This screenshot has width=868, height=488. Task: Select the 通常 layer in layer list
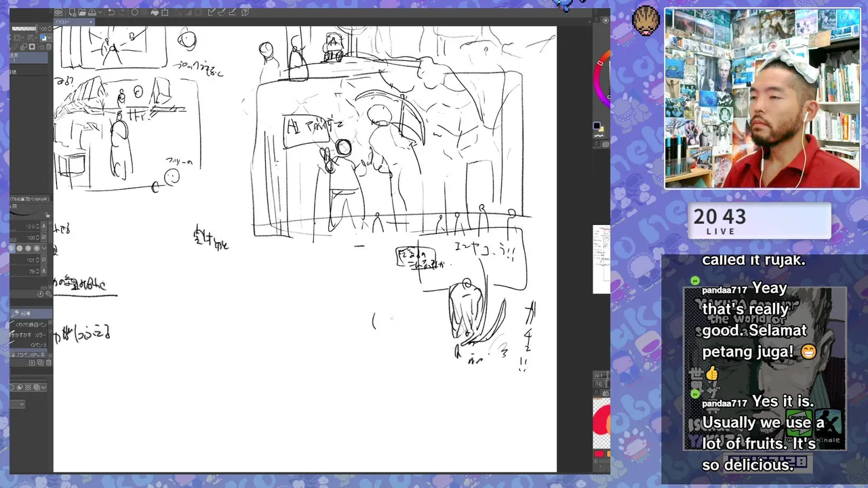(x=29, y=58)
